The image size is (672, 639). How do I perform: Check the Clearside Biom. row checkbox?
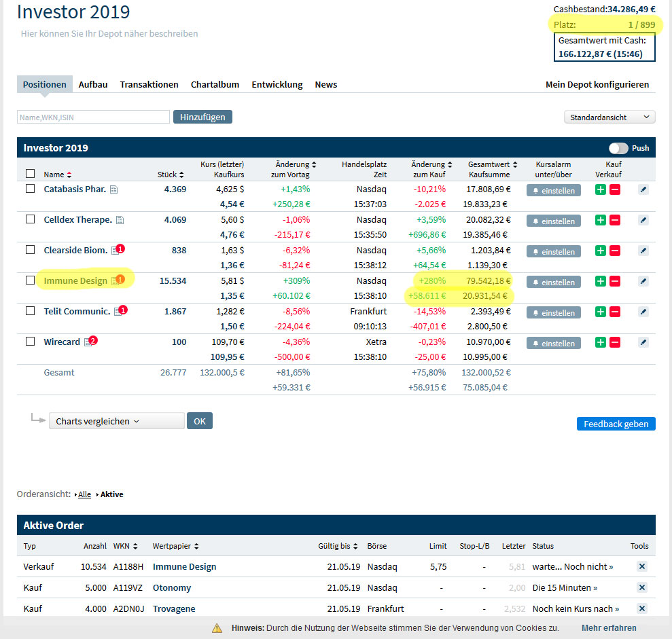tap(30, 250)
